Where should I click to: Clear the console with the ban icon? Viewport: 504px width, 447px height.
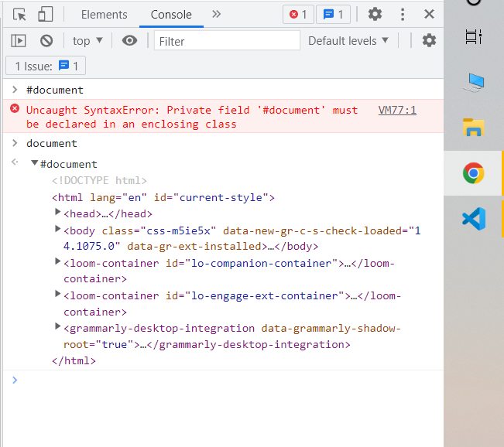(x=46, y=41)
